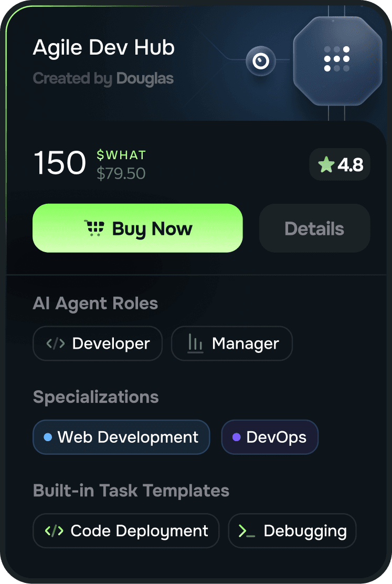The width and height of the screenshot is (392, 584).
Task: Click the green $WHAT price label
Action: 120,154
